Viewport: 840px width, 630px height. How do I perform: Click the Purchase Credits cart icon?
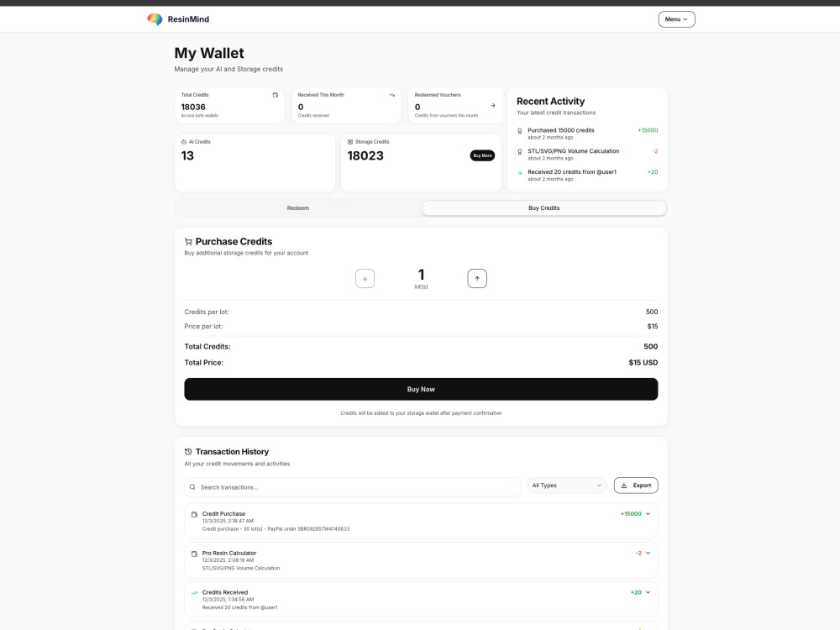click(x=188, y=242)
